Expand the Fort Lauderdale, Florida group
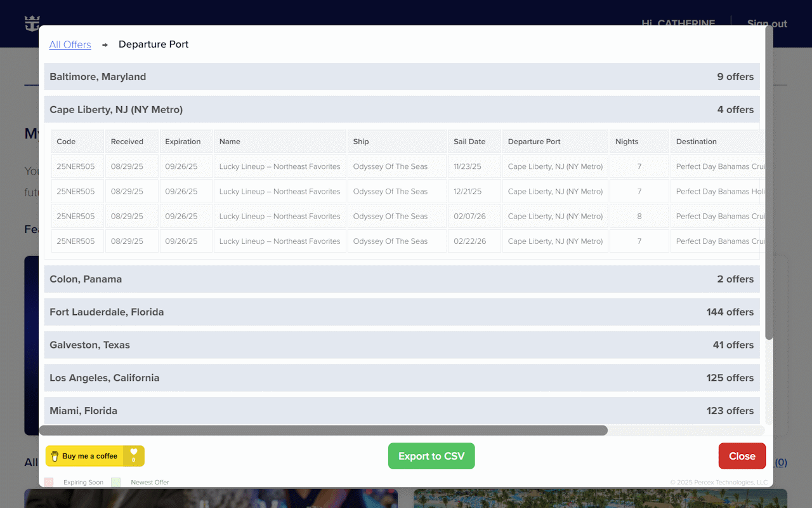Screen dimensions: 812x508 (402, 312)
